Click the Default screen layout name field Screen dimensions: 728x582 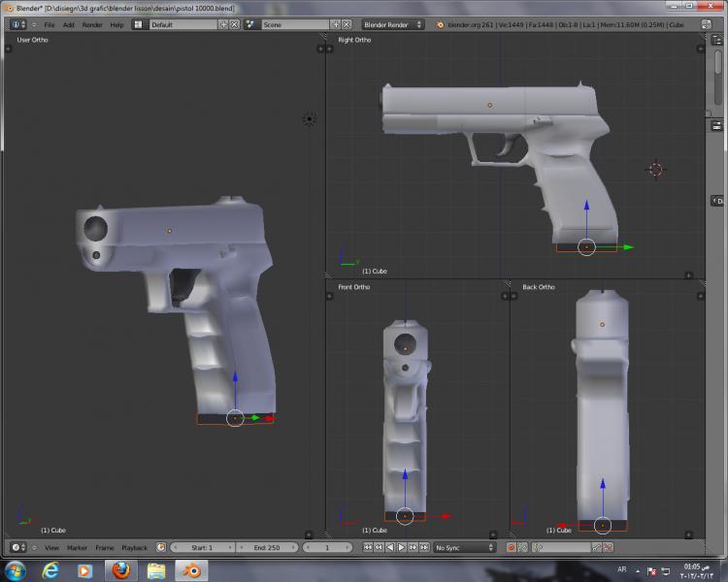click(183, 24)
